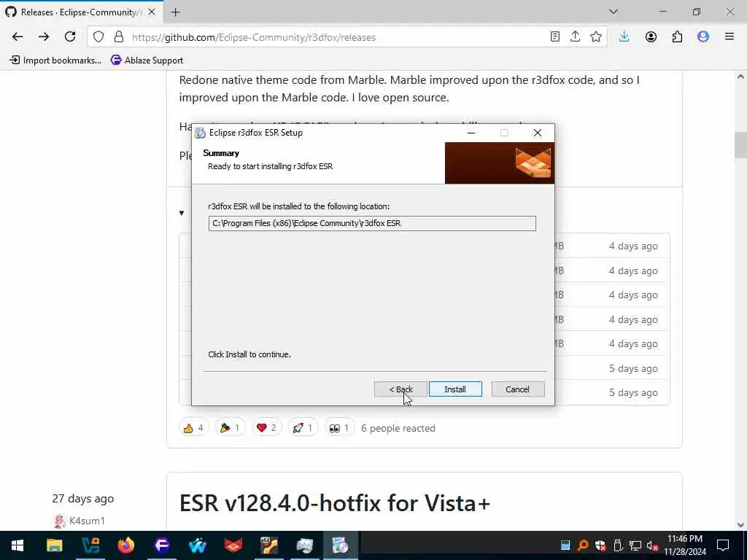Image resolution: width=747 pixels, height=560 pixels.
Task: Add eyes reaction
Action: [339, 428]
